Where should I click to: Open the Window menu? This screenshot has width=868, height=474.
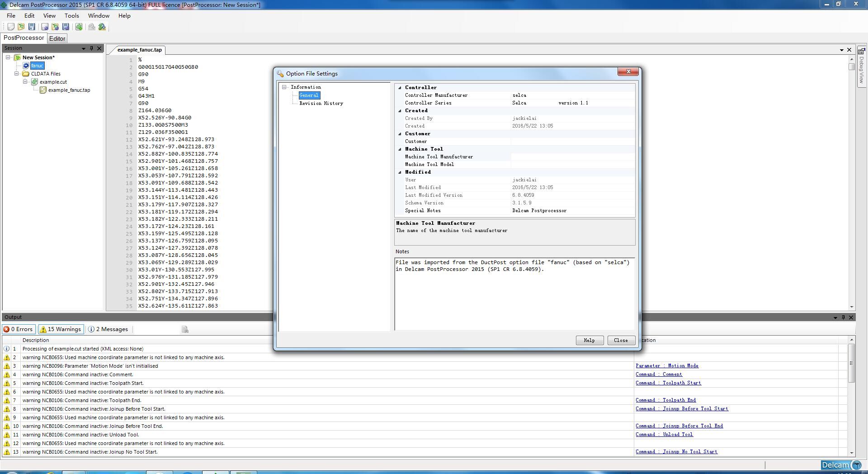[x=99, y=15]
